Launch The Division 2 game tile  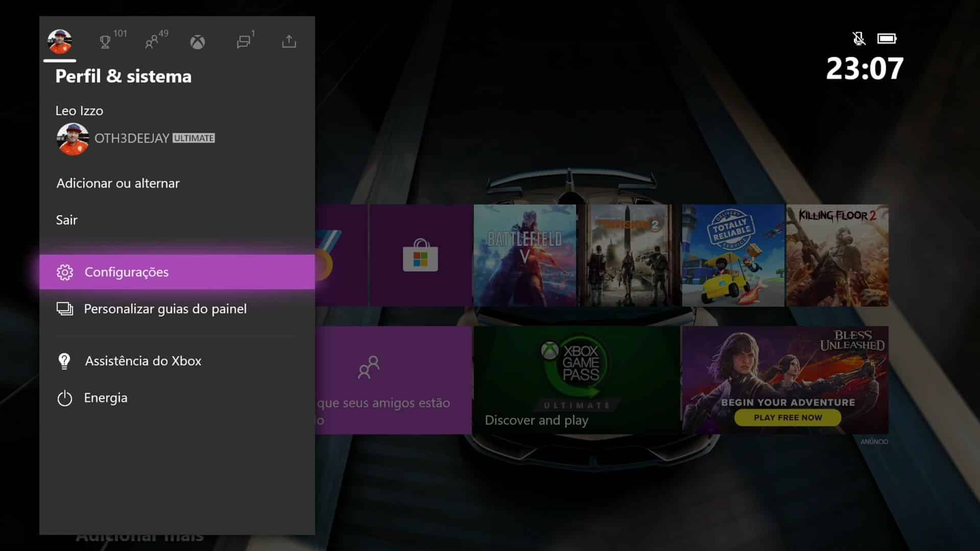629,255
